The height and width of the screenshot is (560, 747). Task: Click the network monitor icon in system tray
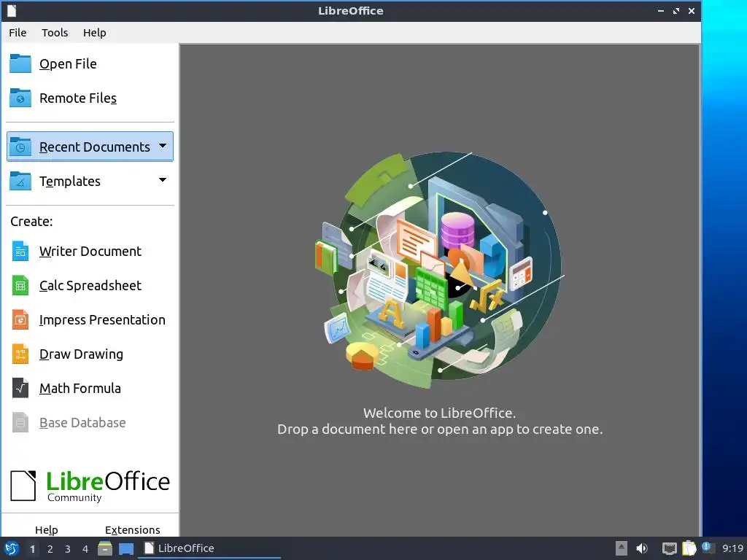pos(670,548)
